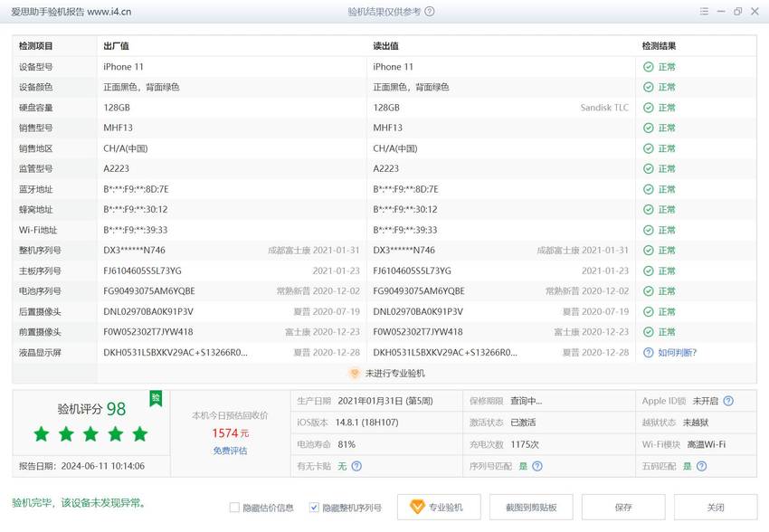The image size is (769, 532).
Task: Click read front camera serial F0W052302T7JYW418
Action: (x=418, y=332)
